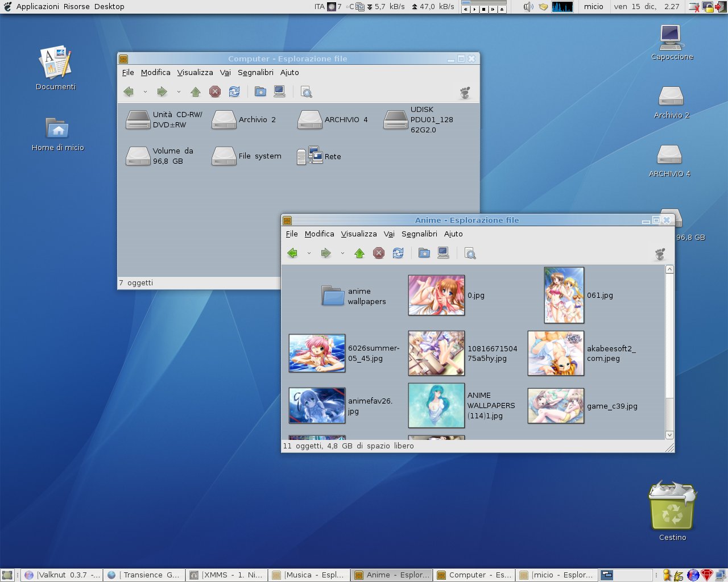Click Archivio 2 desktop drive icon
This screenshot has height=582, width=728.
671,96
